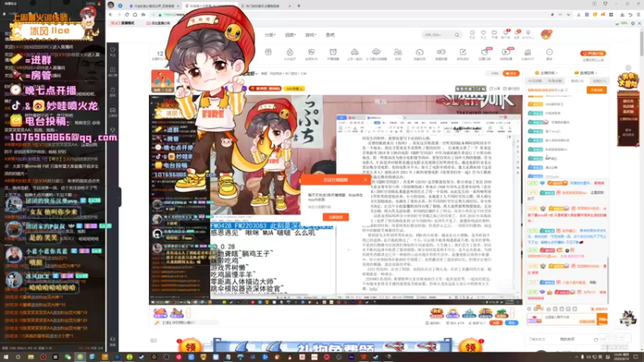Open the 视频 navigation dropdown

click(x=291, y=35)
